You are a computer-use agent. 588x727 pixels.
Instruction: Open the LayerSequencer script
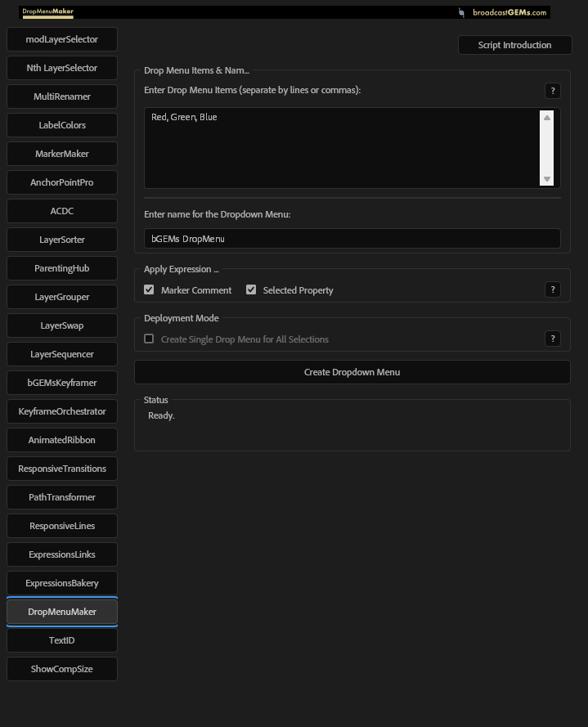tap(62, 354)
